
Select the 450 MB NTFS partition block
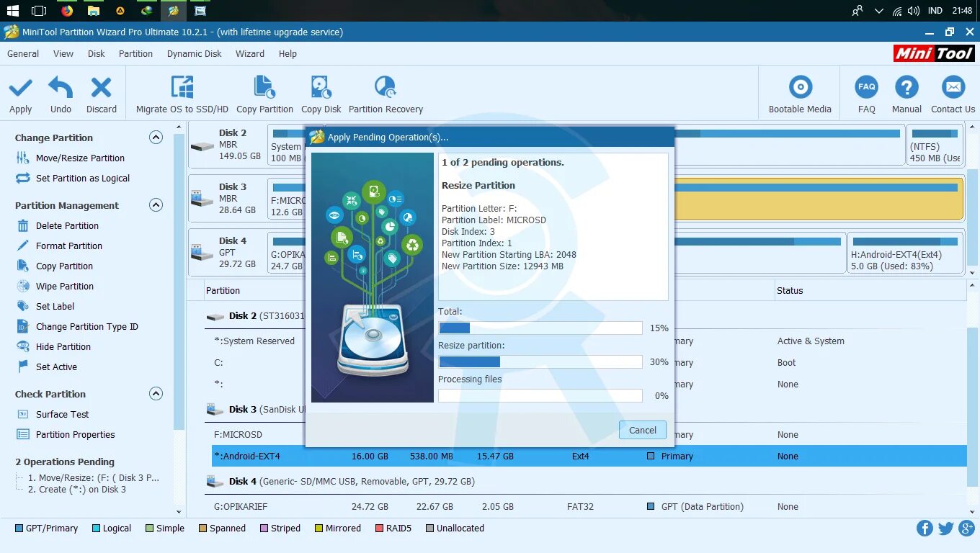tap(935, 144)
